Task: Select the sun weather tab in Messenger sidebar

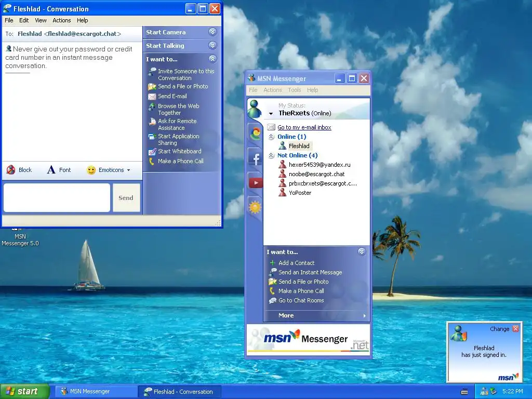Action: click(x=255, y=207)
